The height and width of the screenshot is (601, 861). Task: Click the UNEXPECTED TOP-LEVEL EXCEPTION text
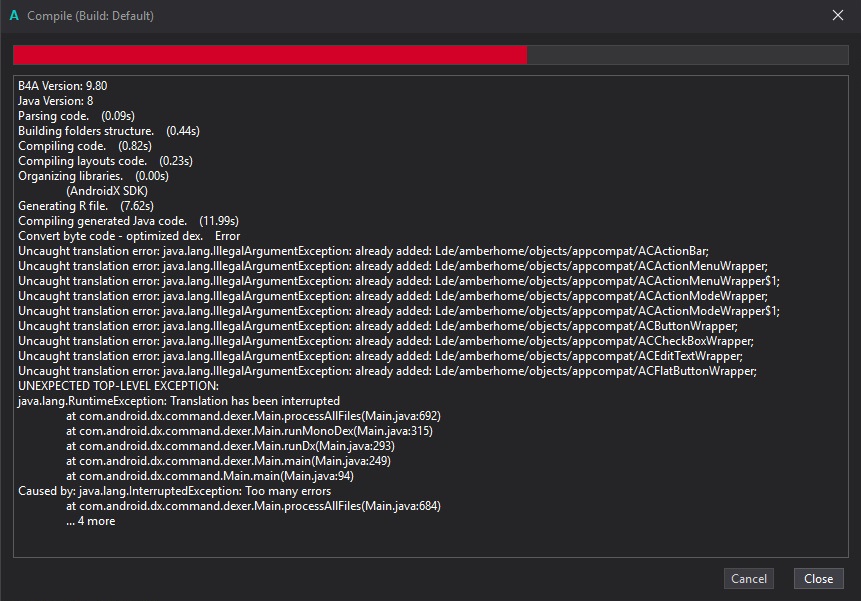[x=118, y=386]
